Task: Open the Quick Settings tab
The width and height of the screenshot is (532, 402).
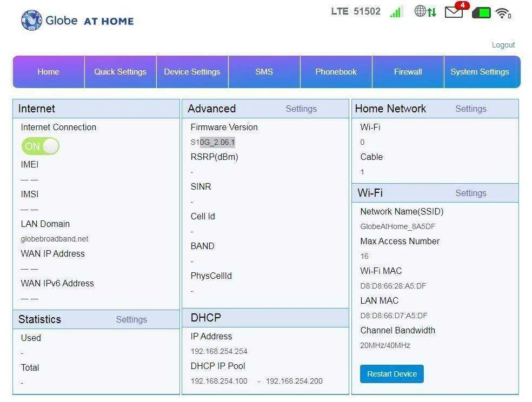Action: [x=120, y=72]
